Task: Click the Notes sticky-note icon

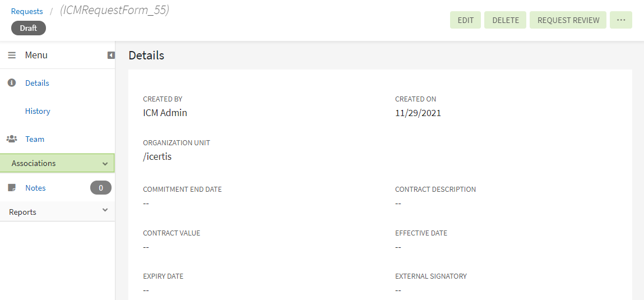Action: click(11, 188)
